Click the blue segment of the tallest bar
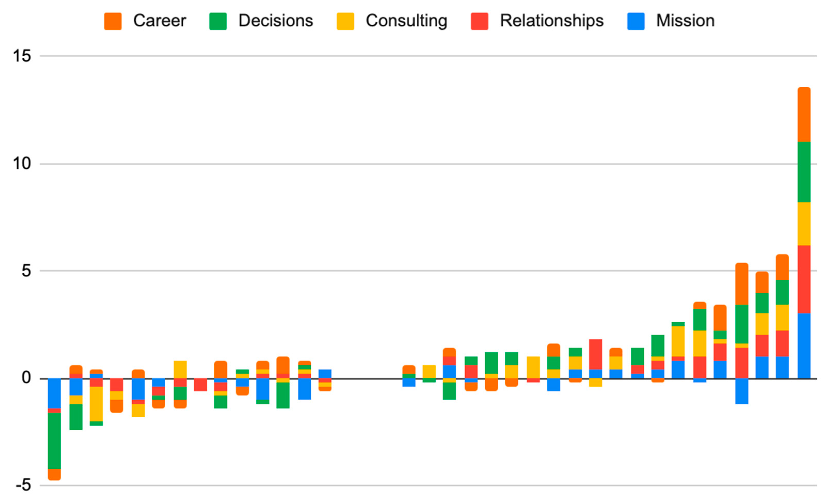This screenshot has width=834, height=504. 804,346
